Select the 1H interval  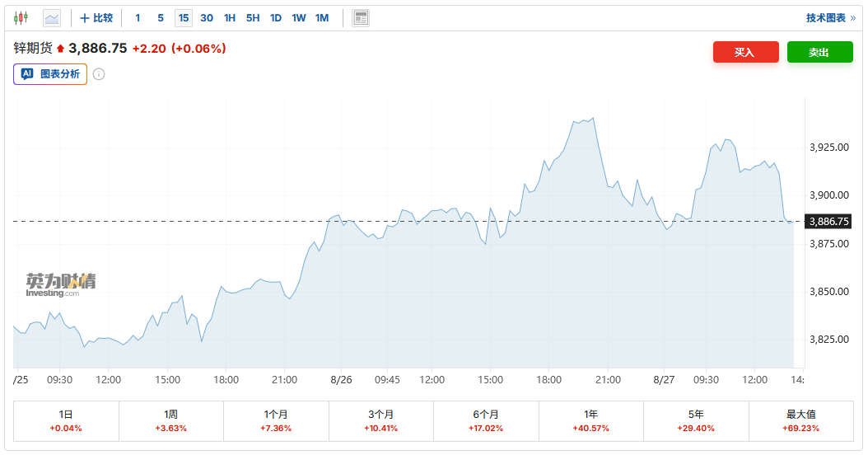[x=230, y=18]
